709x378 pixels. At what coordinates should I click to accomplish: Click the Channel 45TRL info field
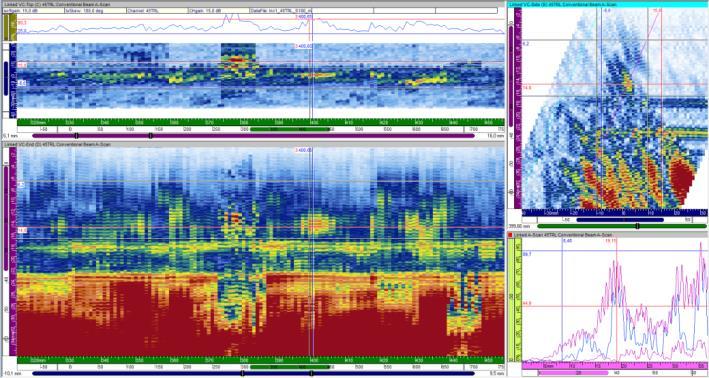click(x=158, y=10)
